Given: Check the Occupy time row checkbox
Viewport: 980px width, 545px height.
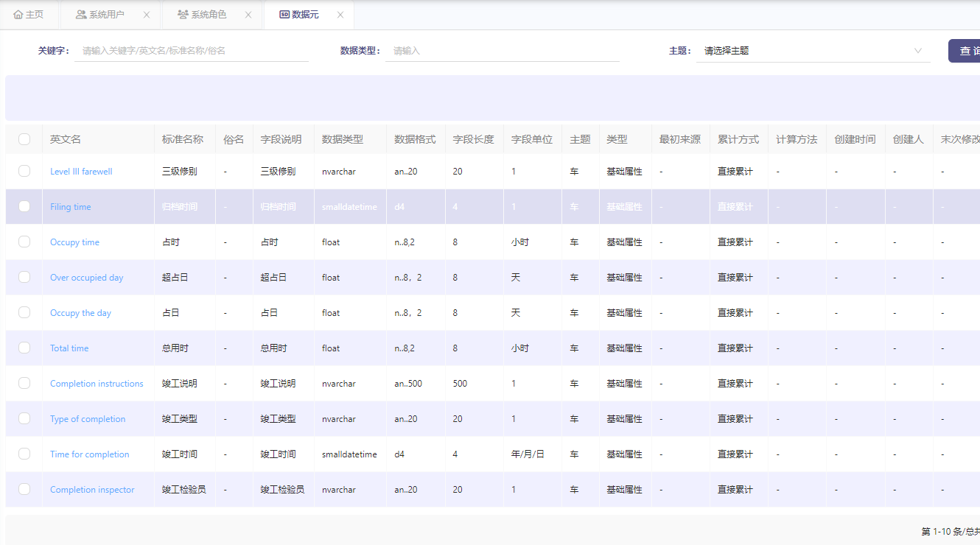Looking at the screenshot, I should pyautogui.click(x=24, y=242).
